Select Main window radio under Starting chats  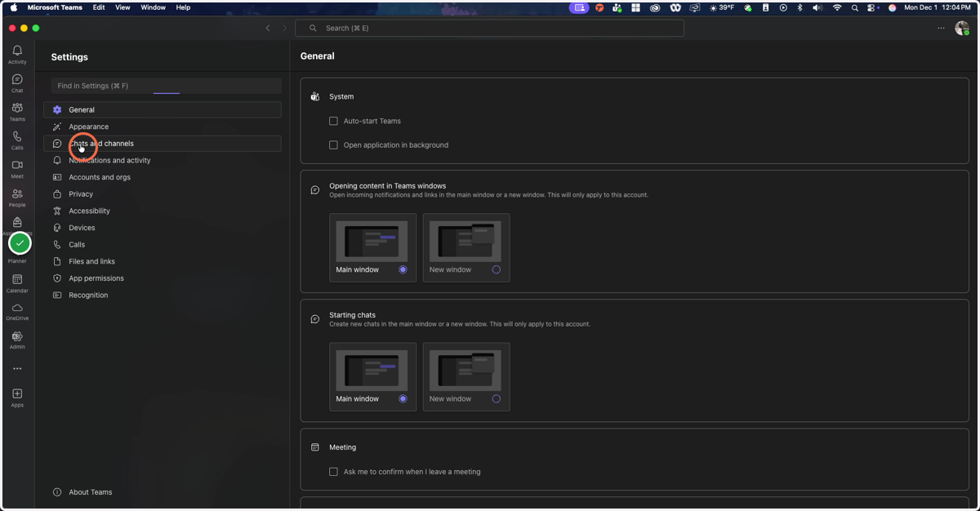[x=403, y=399]
